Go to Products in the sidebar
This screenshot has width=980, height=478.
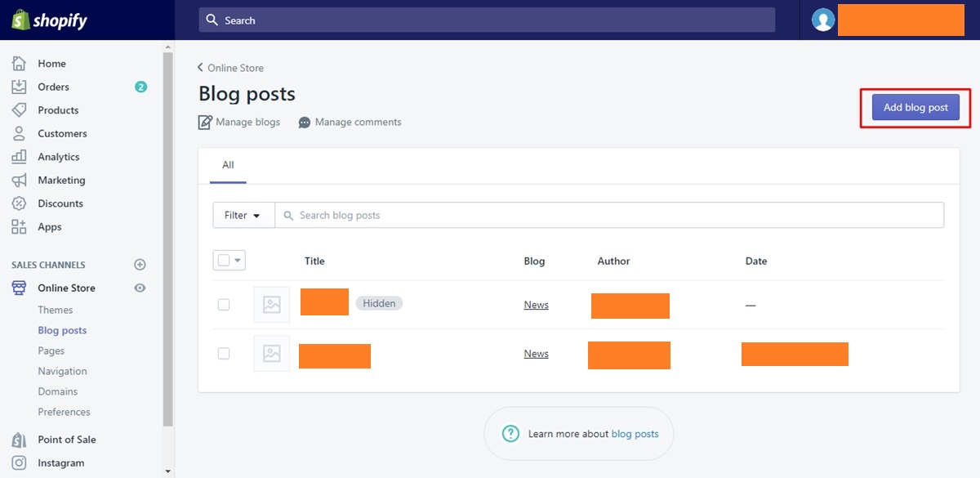tap(58, 110)
